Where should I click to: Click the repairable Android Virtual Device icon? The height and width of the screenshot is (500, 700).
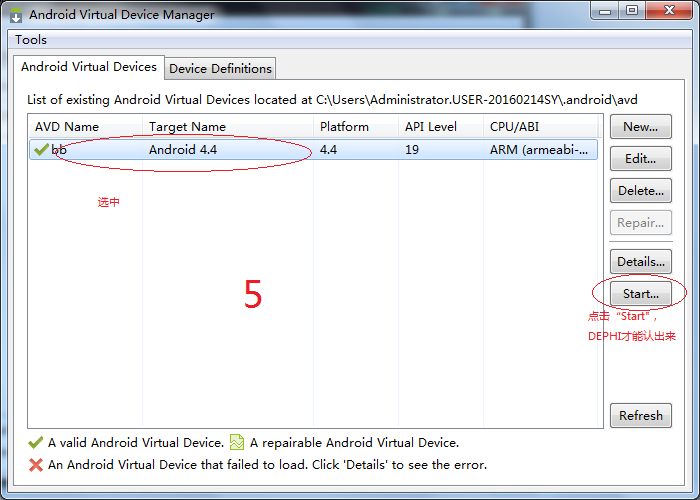coord(237,443)
